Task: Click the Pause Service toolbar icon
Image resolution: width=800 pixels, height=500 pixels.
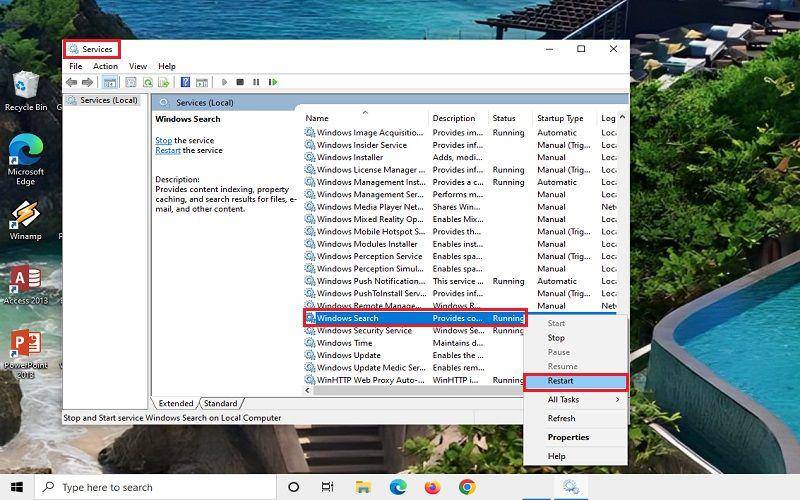Action: click(x=256, y=82)
